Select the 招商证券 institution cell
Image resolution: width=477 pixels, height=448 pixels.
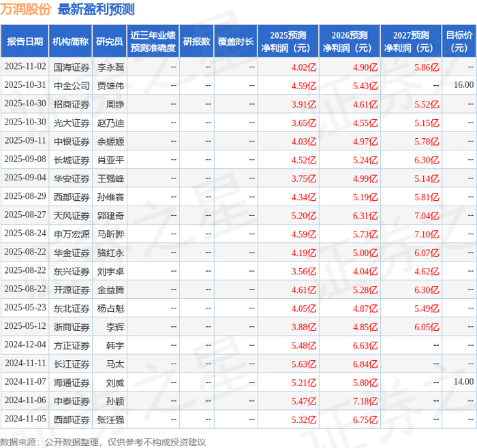[x=72, y=104]
